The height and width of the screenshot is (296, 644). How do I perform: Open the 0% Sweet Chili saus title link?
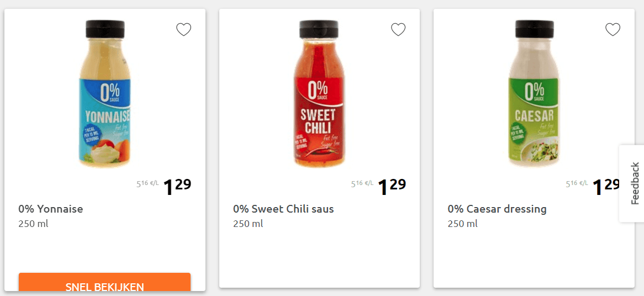(x=283, y=209)
